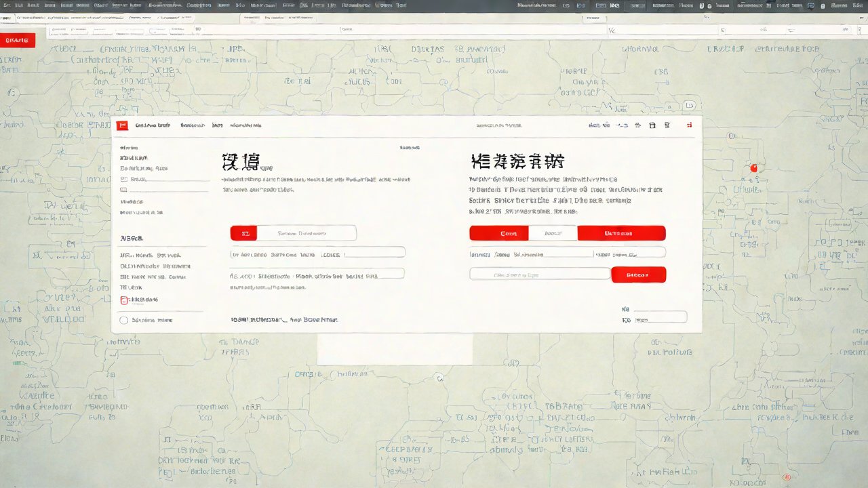Screen dimensions: 868x488
Task: Click the wide red segment on the button bar
Action: 621,233
